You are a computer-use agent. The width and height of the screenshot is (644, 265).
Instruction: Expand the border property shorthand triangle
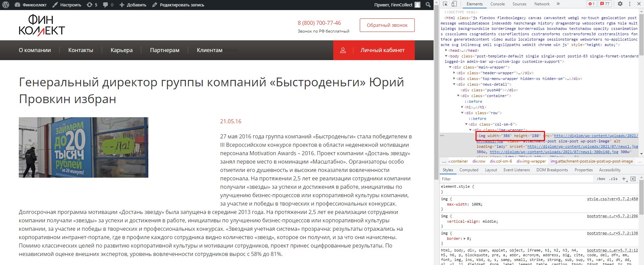point(464,239)
